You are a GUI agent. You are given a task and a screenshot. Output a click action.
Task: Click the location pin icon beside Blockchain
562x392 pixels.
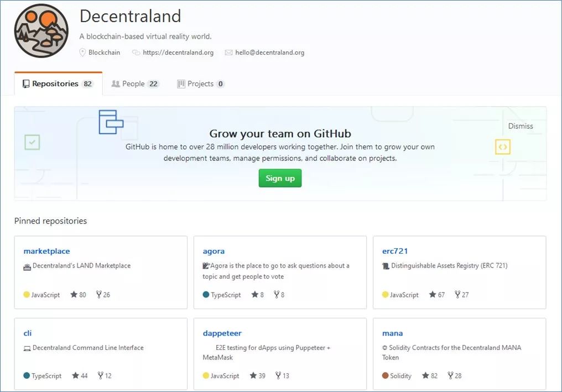(82, 53)
